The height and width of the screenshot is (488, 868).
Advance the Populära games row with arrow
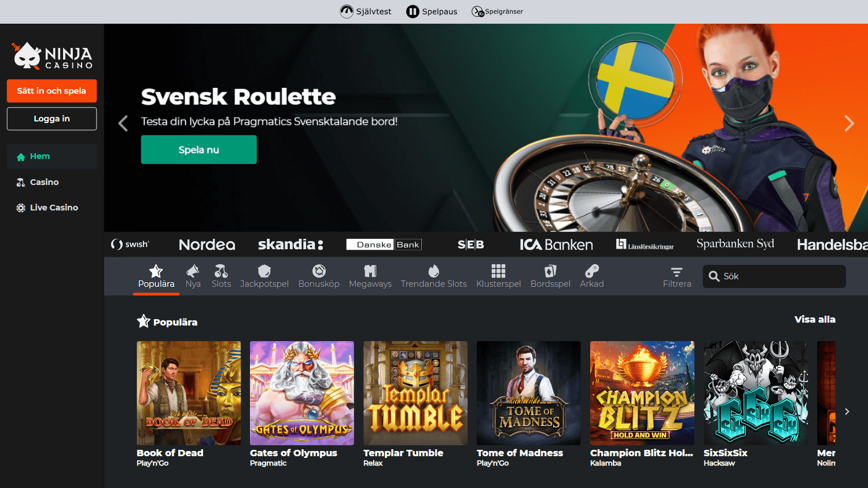[847, 412]
